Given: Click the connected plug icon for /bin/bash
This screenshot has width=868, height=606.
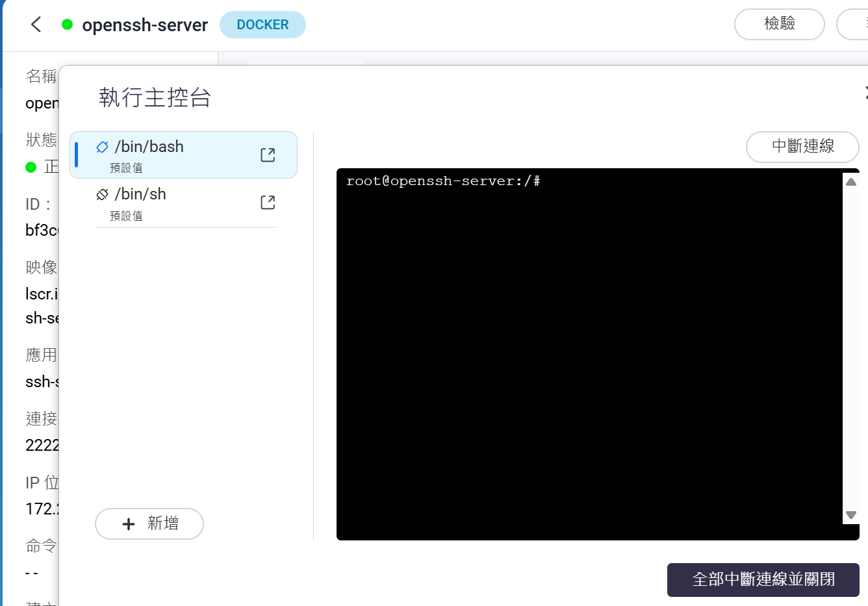Looking at the screenshot, I should pyautogui.click(x=102, y=147).
